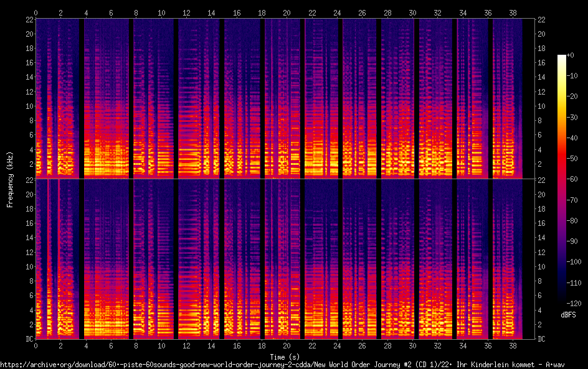
Task: Click the "DC" label at bottom right corner
Action: click(542, 339)
